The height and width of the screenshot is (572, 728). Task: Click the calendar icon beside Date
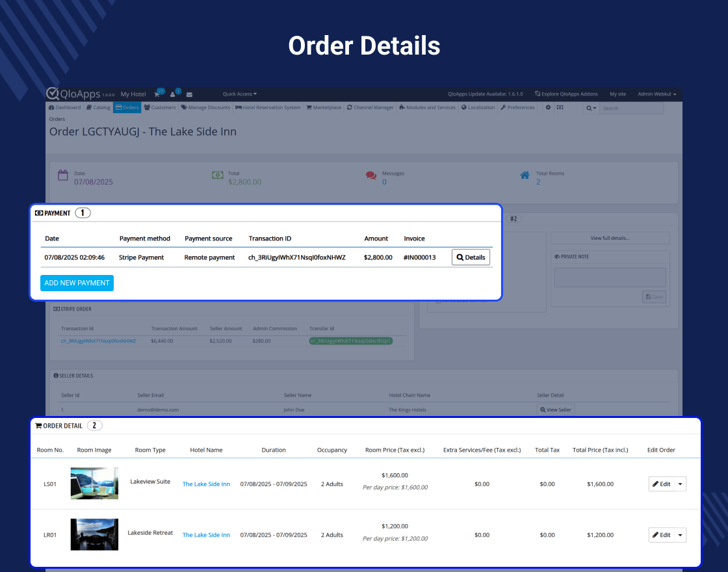pos(62,175)
